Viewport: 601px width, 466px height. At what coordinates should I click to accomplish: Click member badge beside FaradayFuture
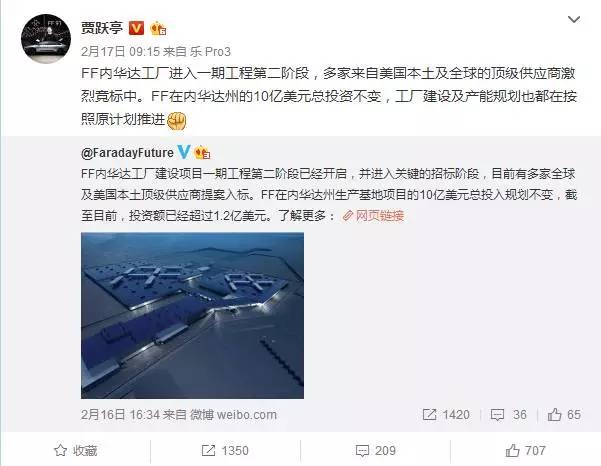coord(202,153)
